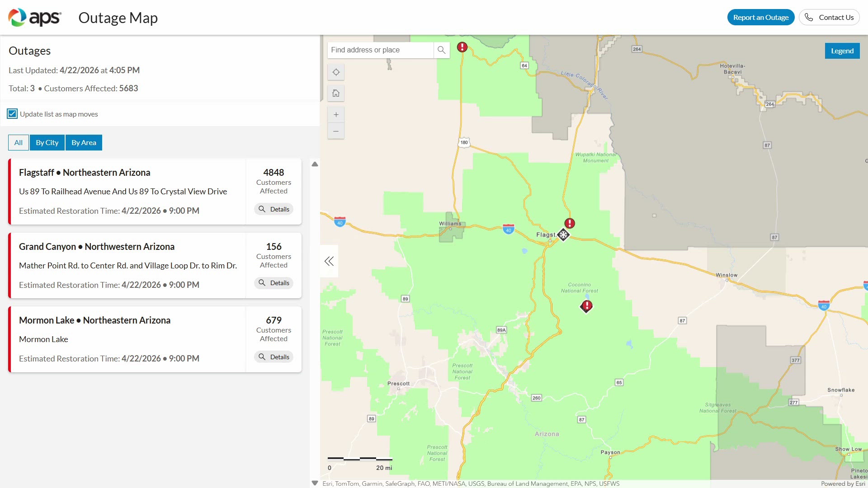Click the map search magnifier icon
This screenshot has width=868, height=488.
click(x=442, y=50)
